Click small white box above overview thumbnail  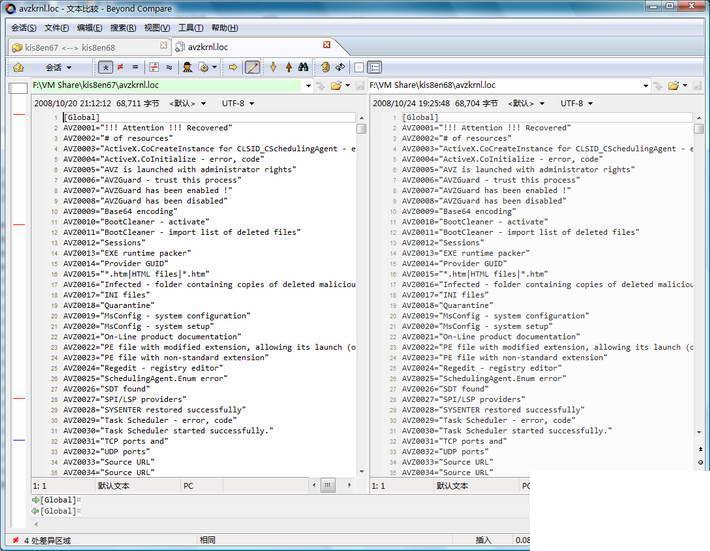click(18, 88)
